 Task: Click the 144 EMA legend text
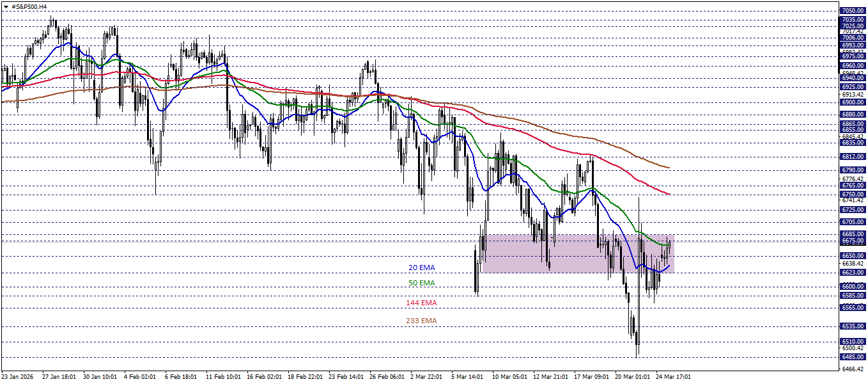coord(421,302)
